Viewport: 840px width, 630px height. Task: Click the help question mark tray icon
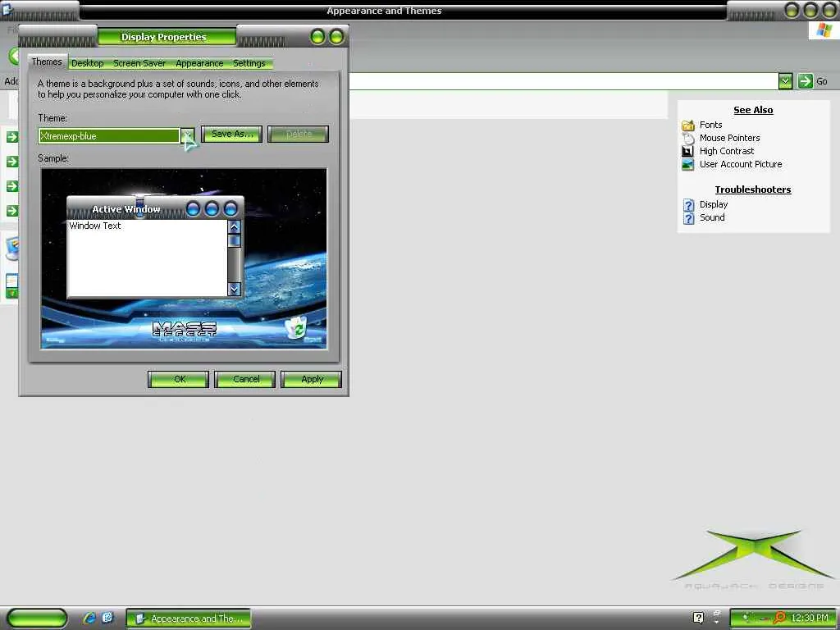698,619
